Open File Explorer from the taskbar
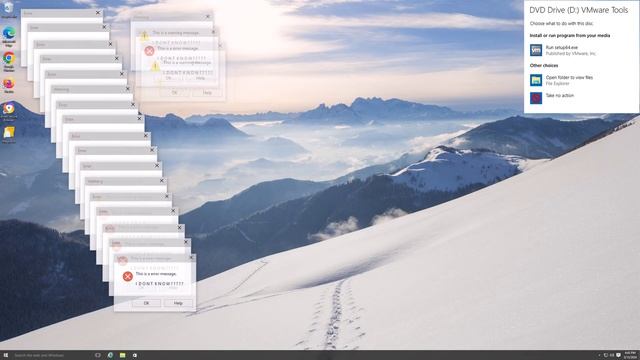 tap(122, 355)
